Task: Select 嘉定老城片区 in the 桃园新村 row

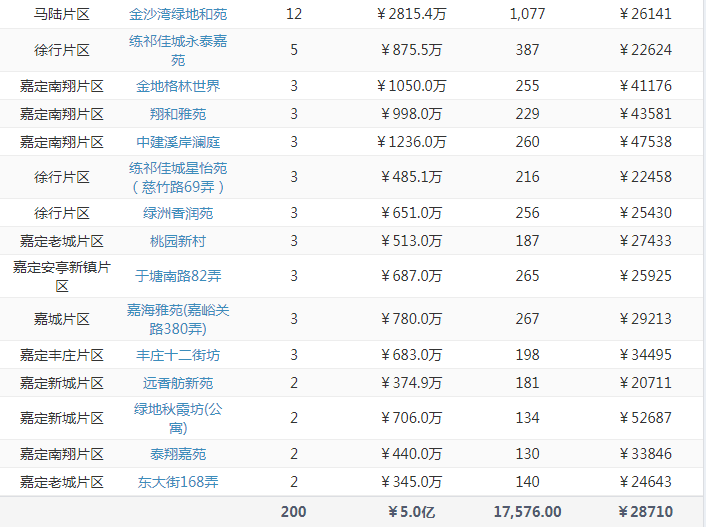Action: pyautogui.click(x=62, y=241)
